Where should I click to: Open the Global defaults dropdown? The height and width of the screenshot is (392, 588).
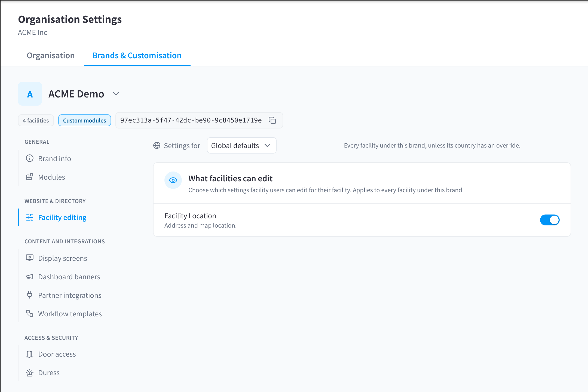pos(242,145)
